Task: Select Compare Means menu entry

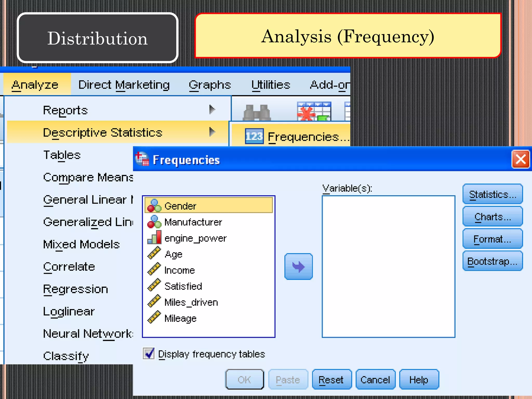Action: [88, 177]
